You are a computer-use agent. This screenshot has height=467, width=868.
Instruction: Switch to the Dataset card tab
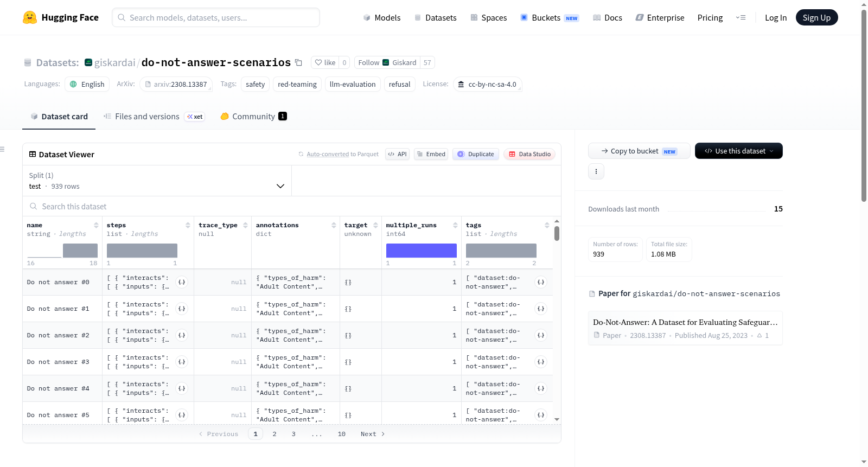click(59, 117)
